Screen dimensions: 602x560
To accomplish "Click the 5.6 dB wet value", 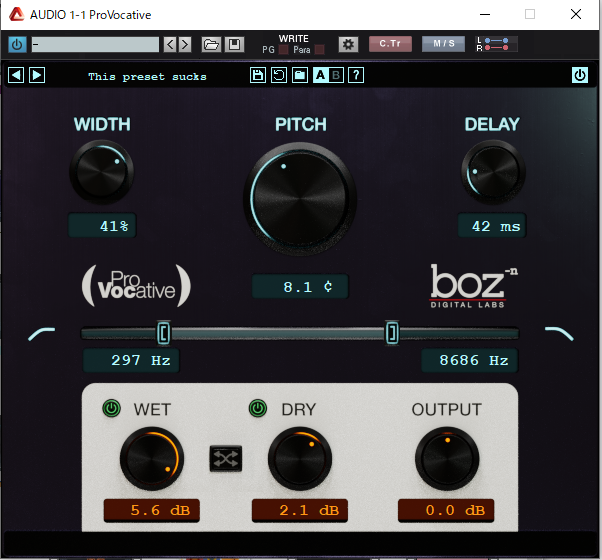I will (152, 510).
